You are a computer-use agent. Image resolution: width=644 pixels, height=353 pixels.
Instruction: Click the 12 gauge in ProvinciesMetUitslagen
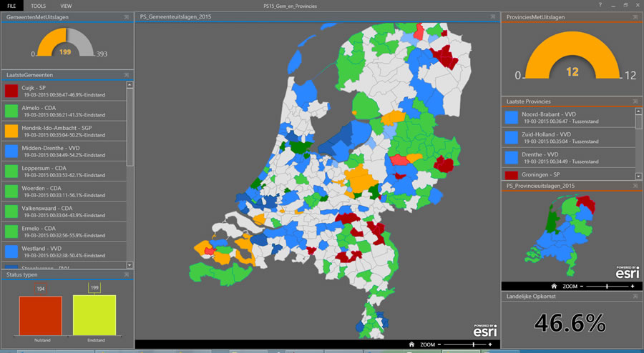click(x=572, y=55)
